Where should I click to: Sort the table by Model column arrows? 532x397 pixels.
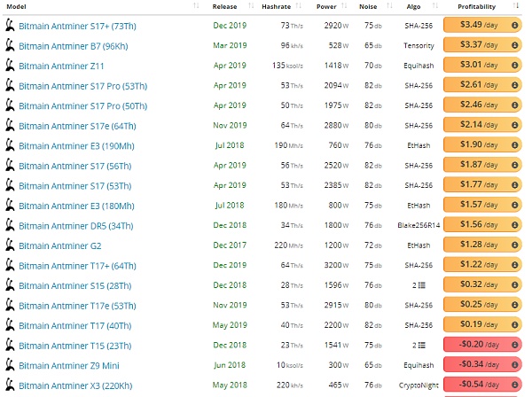(x=196, y=6)
